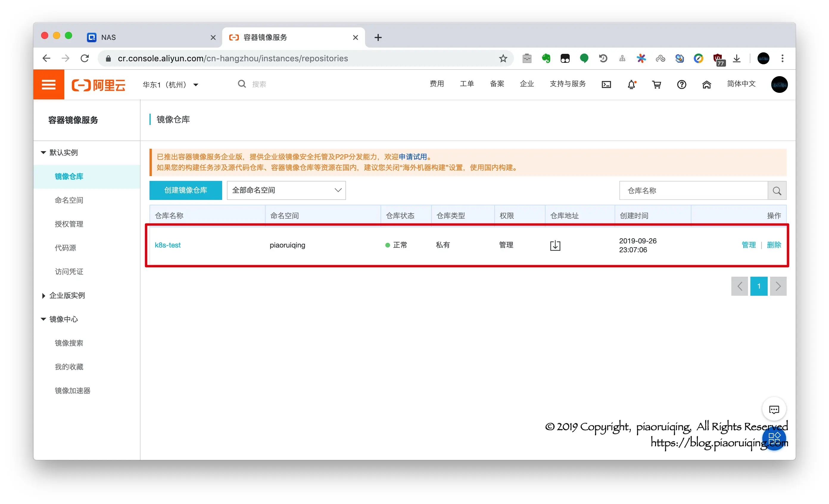
Task: Bookmark page with the star icon
Action: [x=503, y=59]
